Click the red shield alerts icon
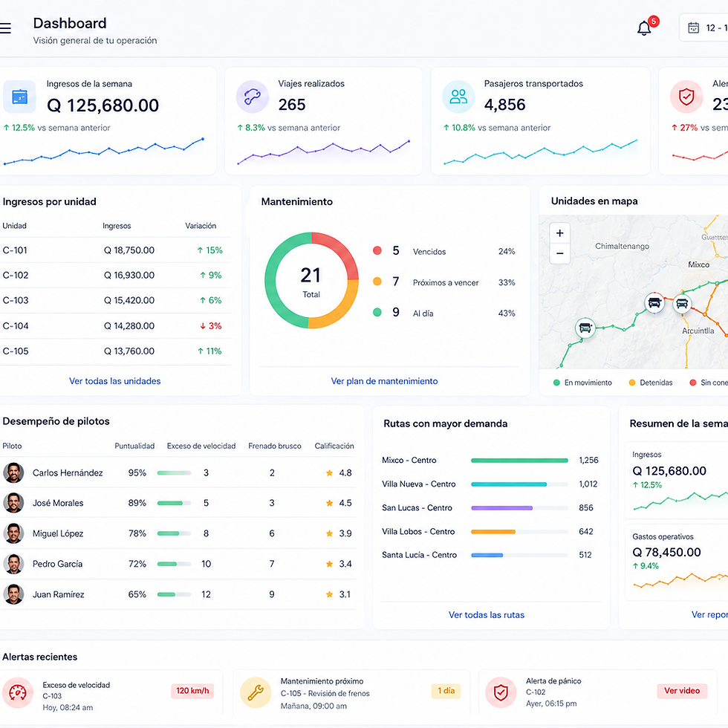The width and height of the screenshot is (728, 728). pyautogui.click(x=686, y=97)
